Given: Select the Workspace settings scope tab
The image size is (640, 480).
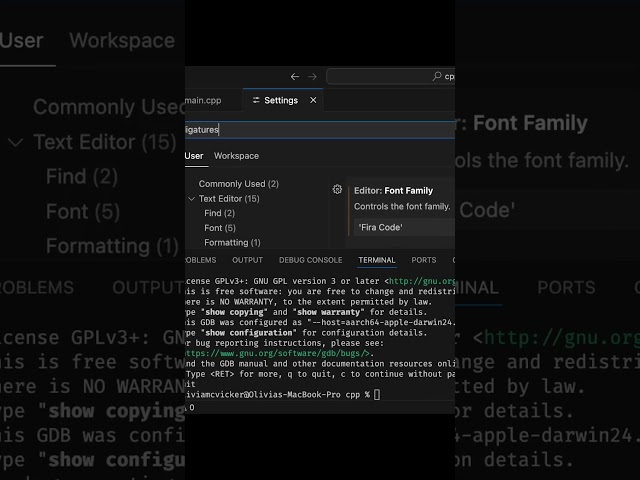Looking at the screenshot, I should point(236,156).
